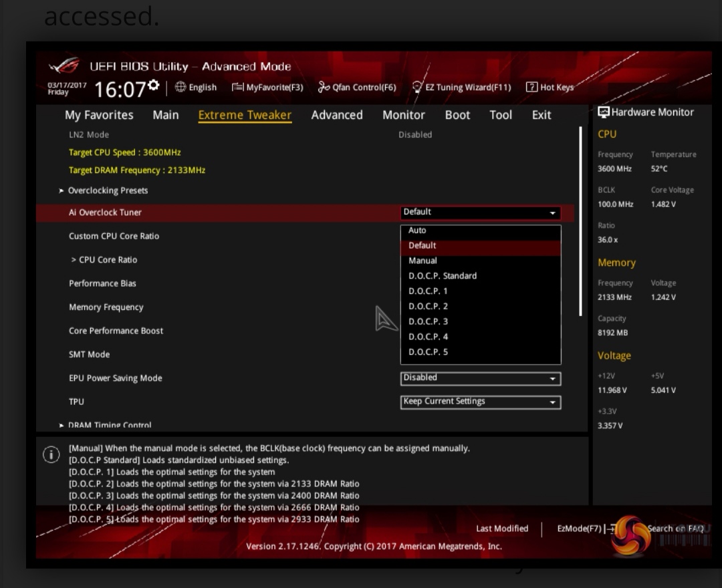
Task: Click the EZ Tuning Wizard bulb icon
Action: 416,87
